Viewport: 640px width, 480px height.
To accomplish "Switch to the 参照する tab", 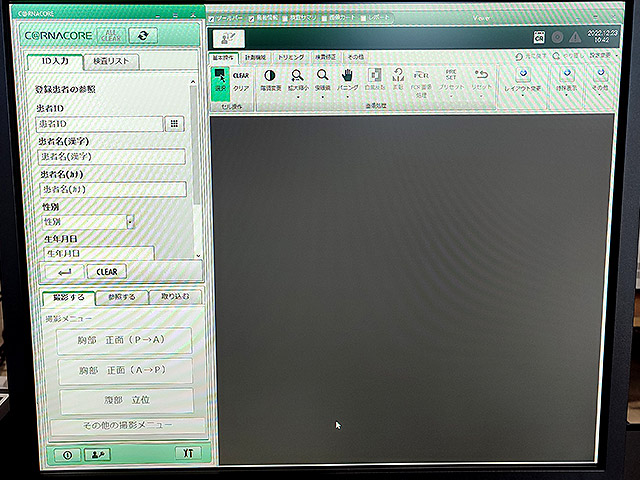I will (x=122, y=297).
